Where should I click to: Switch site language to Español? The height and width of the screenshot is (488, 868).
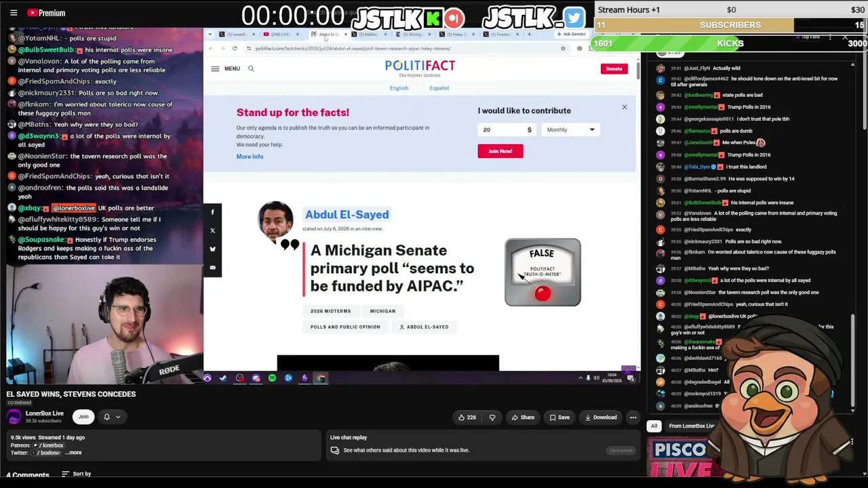(x=439, y=88)
